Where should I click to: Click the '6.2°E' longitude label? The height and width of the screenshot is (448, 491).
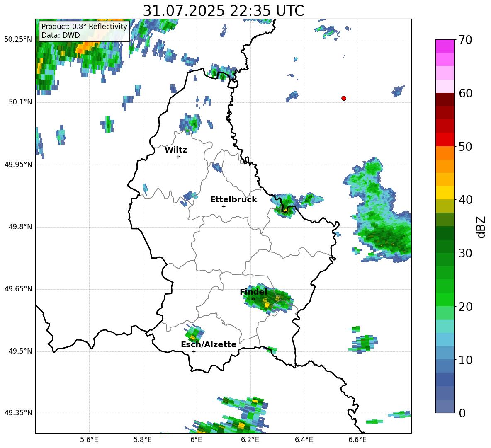(x=250, y=440)
